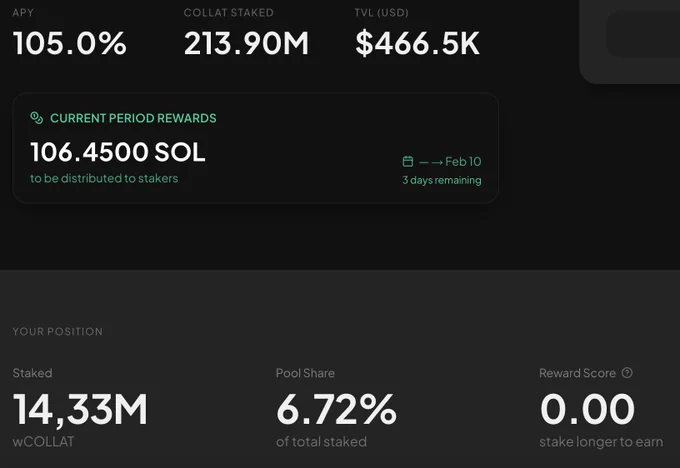Click the Feb 10 end date
This screenshot has height=468, width=680.
[463, 161]
